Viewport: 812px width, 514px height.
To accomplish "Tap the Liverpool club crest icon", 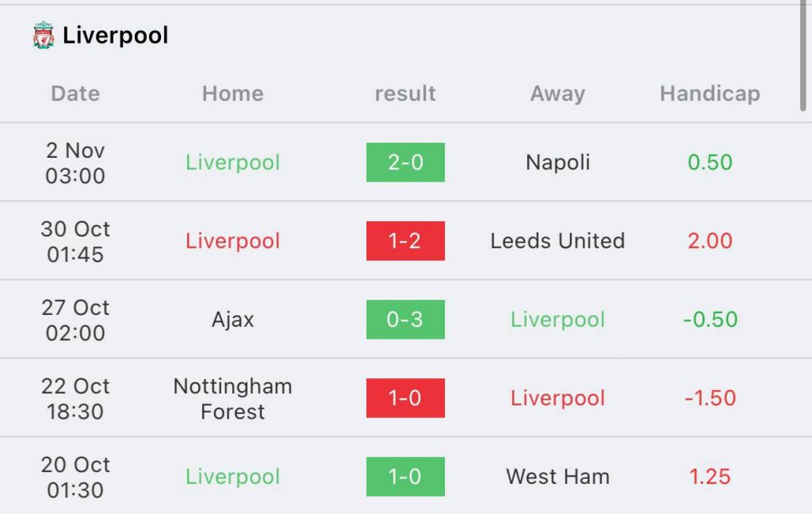I will tap(44, 35).
